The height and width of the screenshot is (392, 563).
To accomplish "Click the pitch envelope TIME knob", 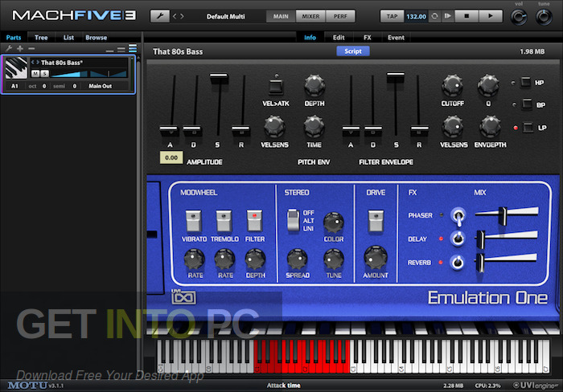I will [x=314, y=126].
